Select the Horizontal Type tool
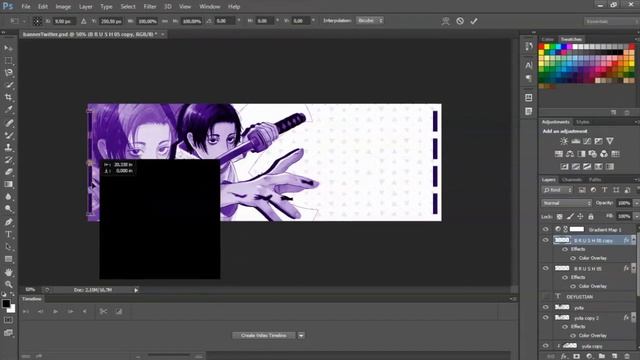The height and width of the screenshot is (360, 640). [x=8, y=234]
